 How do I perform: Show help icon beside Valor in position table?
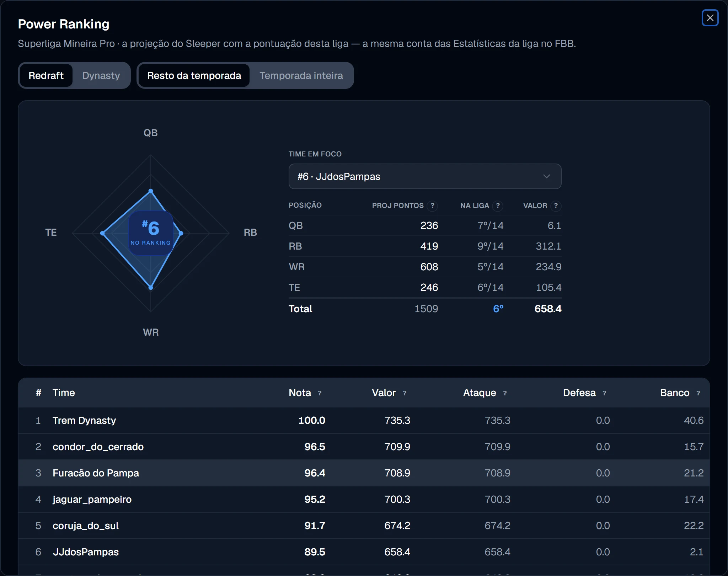point(556,206)
